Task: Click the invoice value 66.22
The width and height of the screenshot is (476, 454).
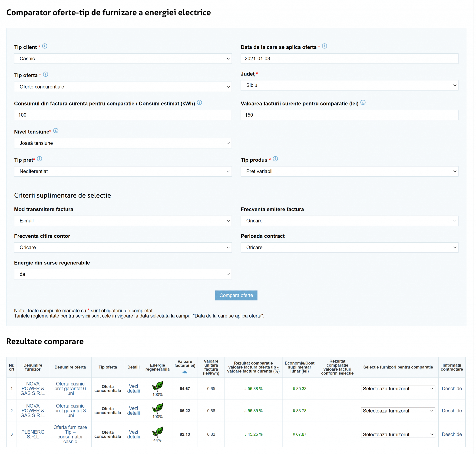Action: tap(185, 411)
